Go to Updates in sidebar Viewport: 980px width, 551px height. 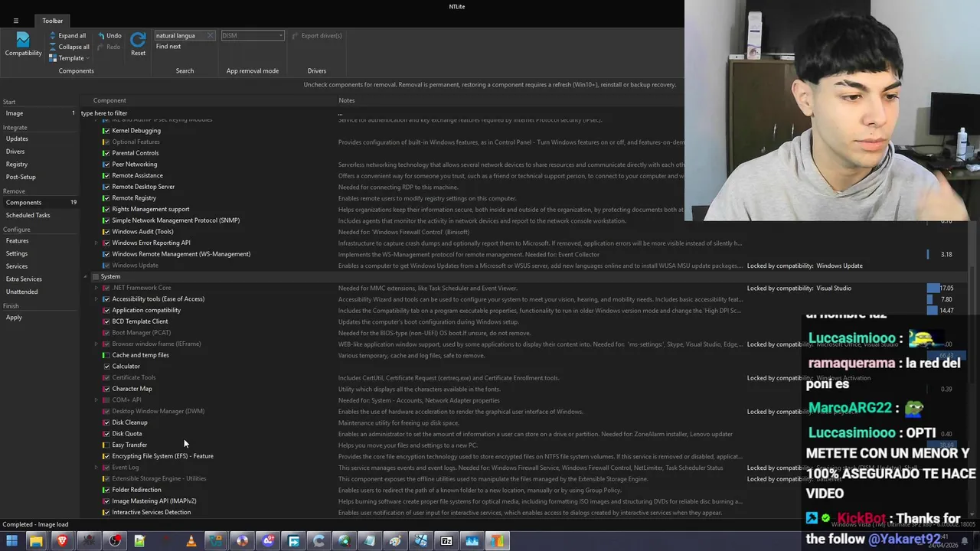tap(17, 139)
